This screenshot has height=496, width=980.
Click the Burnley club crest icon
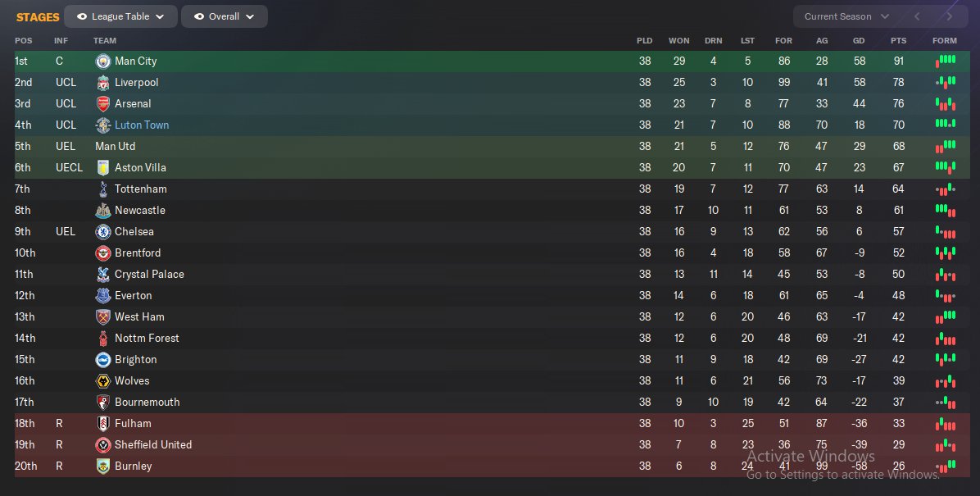[x=103, y=466]
